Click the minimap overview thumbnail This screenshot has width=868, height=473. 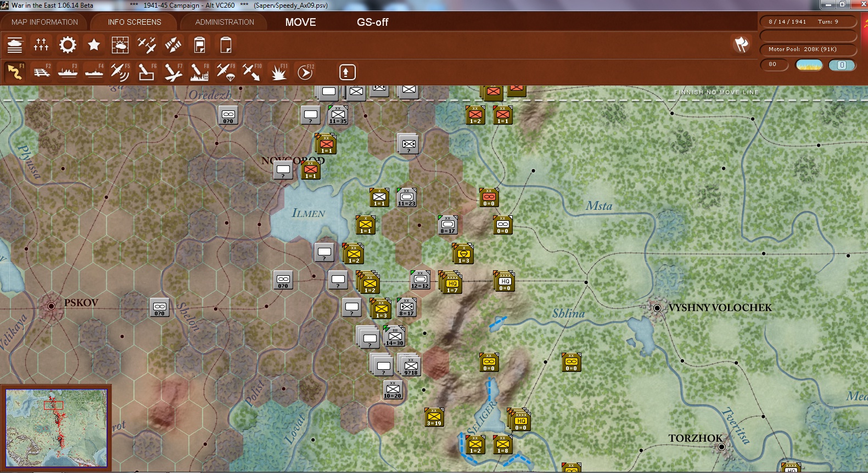[x=56, y=428]
